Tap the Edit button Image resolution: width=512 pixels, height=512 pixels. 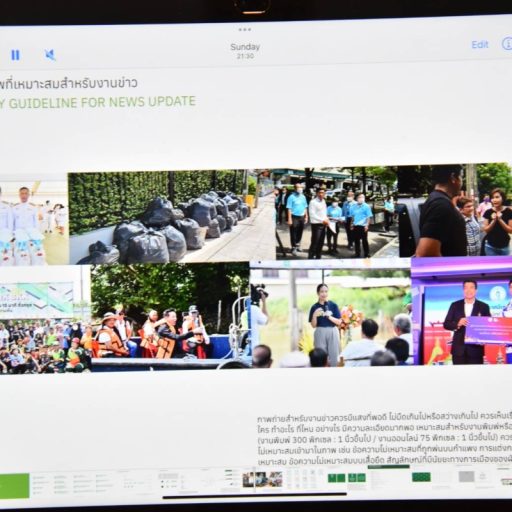click(x=480, y=45)
